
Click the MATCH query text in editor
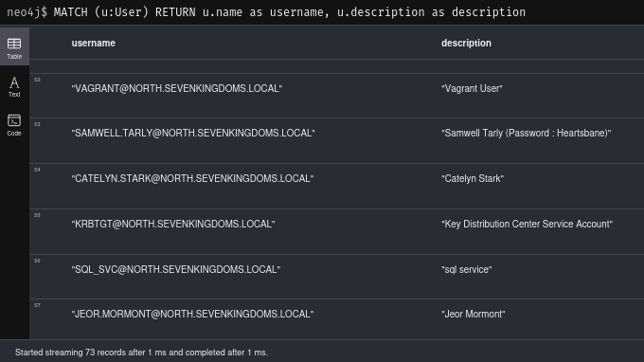(290, 12)
